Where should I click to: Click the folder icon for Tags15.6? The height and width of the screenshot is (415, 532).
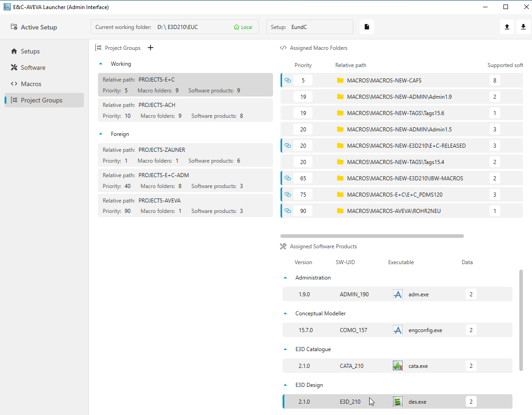click(x=340, y=113)
